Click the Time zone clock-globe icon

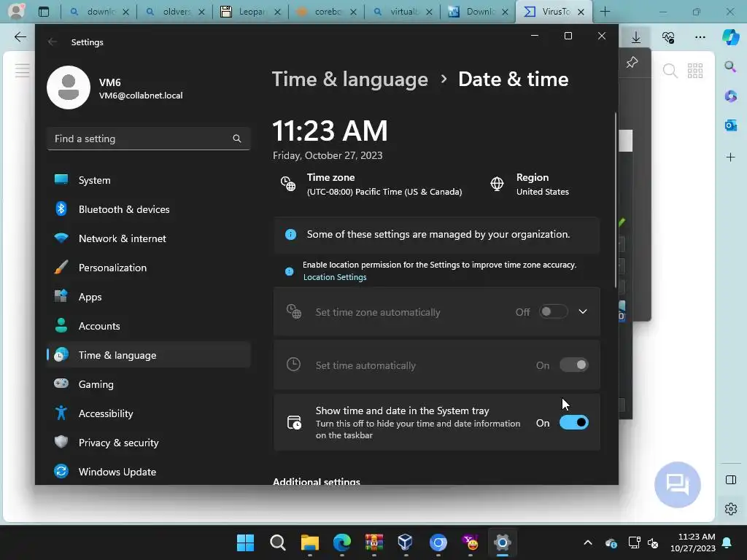(288, 184)
